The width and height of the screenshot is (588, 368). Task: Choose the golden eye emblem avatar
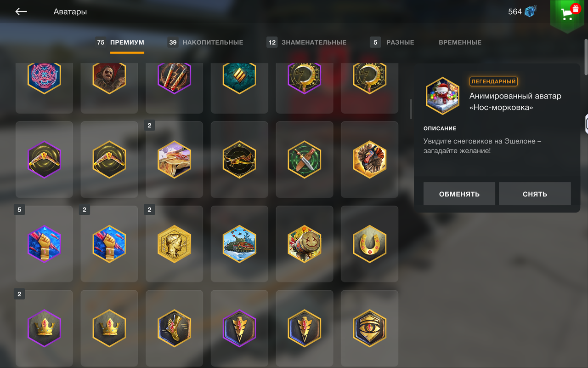click(x=369, y=328)
